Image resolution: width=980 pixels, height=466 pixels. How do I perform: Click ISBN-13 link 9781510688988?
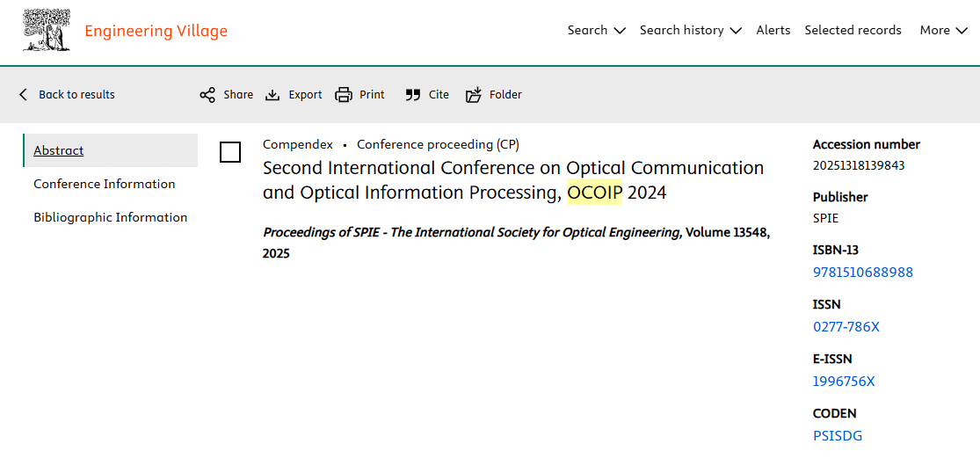pyautogui.click(x=863, y=273)
